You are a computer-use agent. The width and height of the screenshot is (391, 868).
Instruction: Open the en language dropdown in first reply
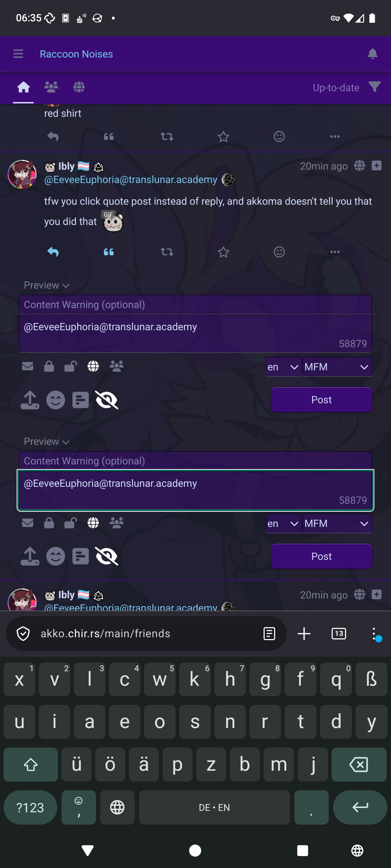tap(283, 367)
